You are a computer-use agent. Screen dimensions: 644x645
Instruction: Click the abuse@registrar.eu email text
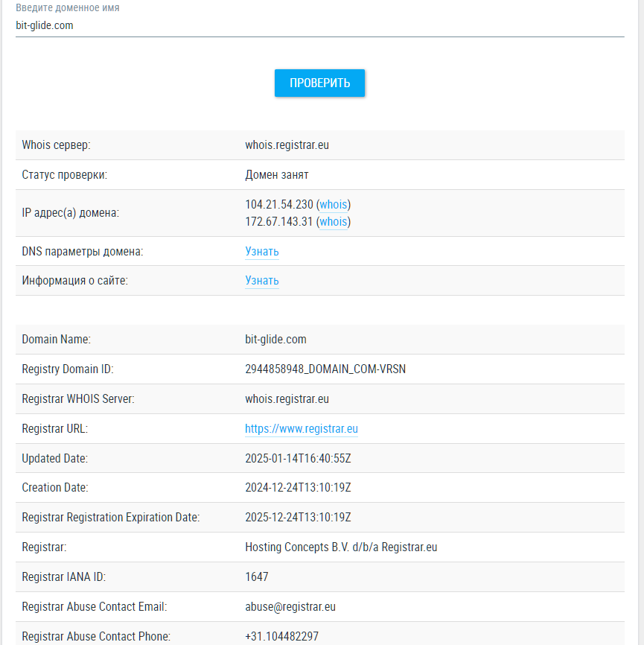tap(290, 607)
